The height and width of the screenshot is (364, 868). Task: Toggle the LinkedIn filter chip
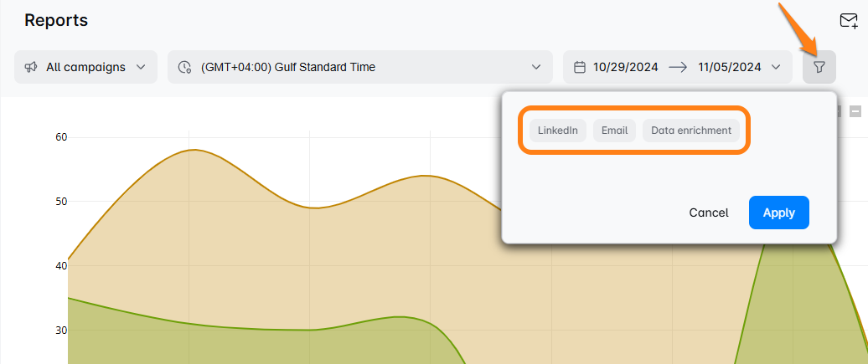pyautogui.click(x=557, y=131)
